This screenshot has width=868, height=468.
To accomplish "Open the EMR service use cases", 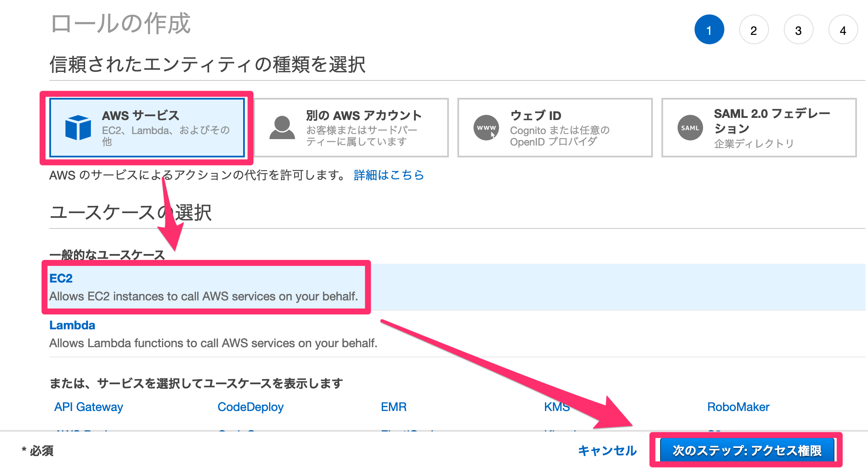I will 393,407.
